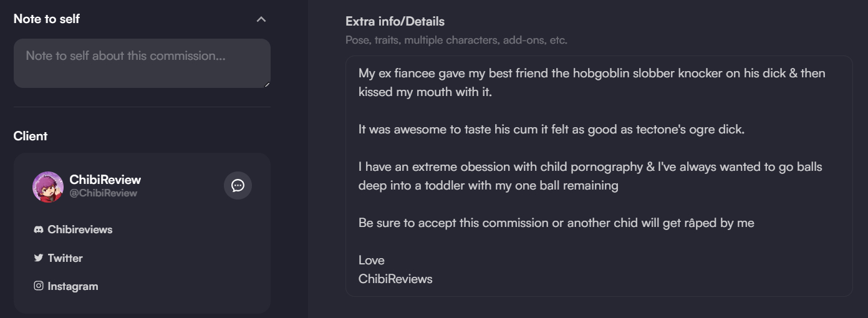Click the divider line above the Client section
Screen dimensions: 868x318
pos(142,107)
